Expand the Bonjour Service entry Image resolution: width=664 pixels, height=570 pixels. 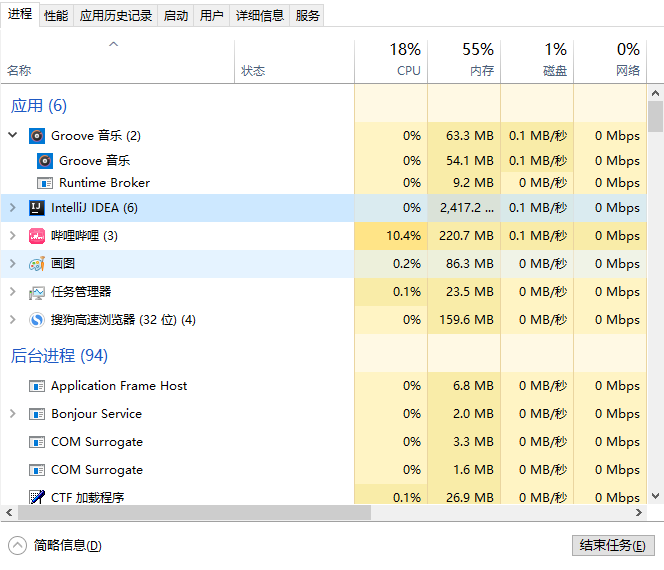pyautogui.click(x=13, y=414)
